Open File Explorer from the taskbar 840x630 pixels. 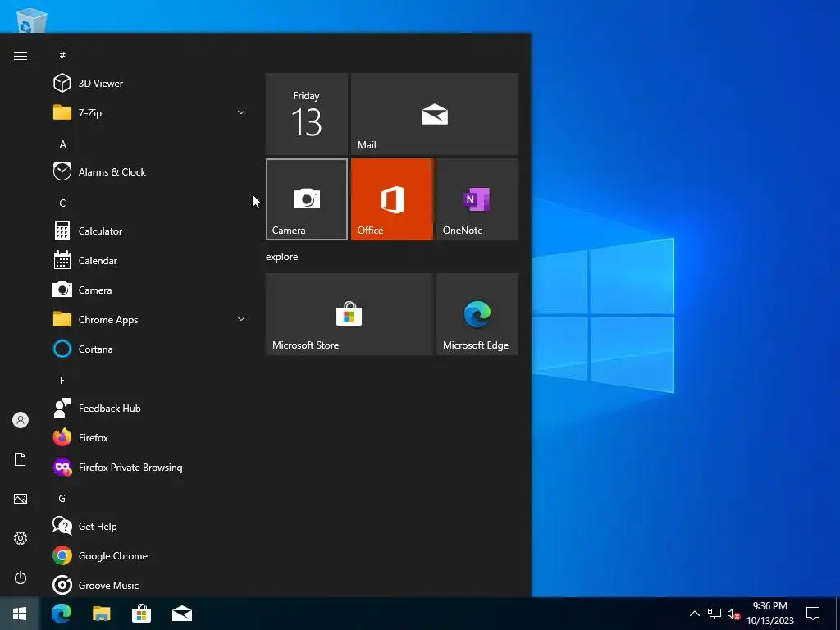(101, 614)
